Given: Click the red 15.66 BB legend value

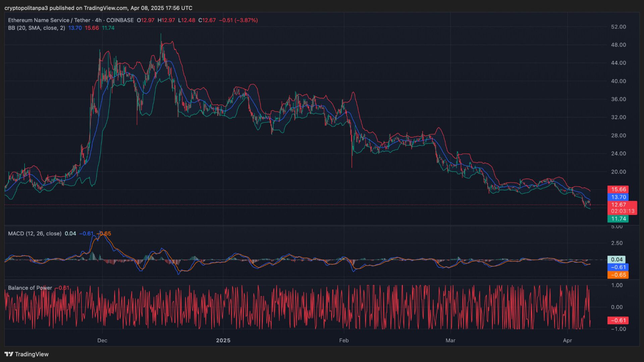Looking at the screenshot, I should [x=92, y=28].
